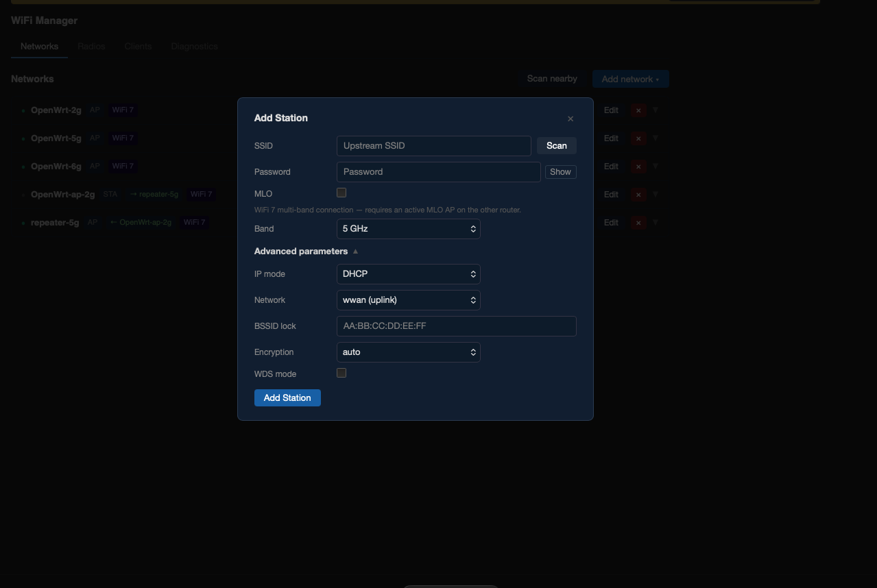This screenshot has height=588, width=877.
Task: Switch to the Radios tab
Action: pos(91,46)
